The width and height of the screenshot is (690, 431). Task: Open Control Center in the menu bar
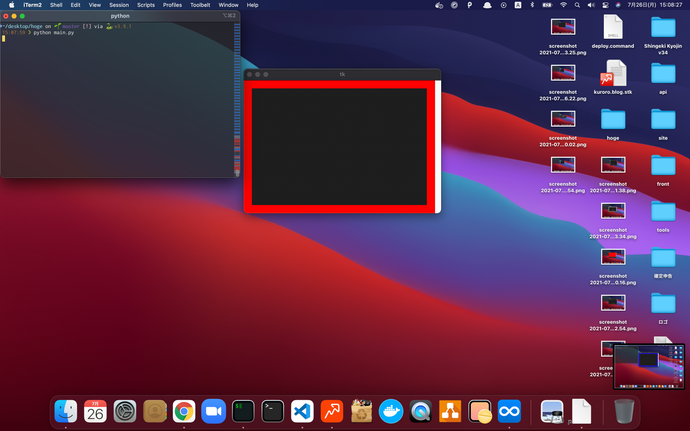605,5
